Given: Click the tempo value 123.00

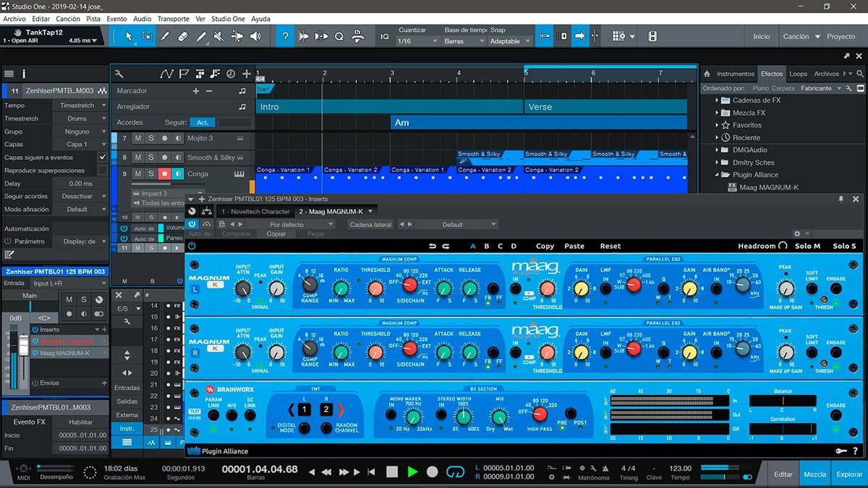Looking at the screenshot, I should [x=680, y=468].
